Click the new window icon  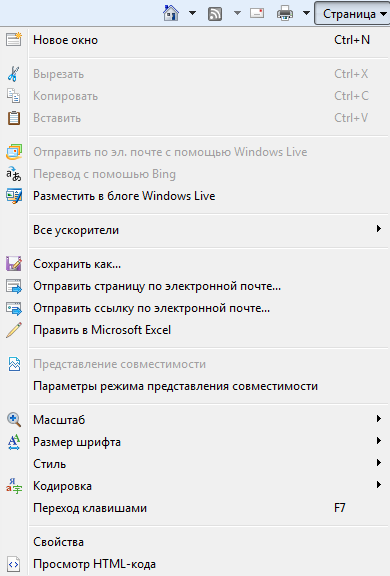(14, 39)
